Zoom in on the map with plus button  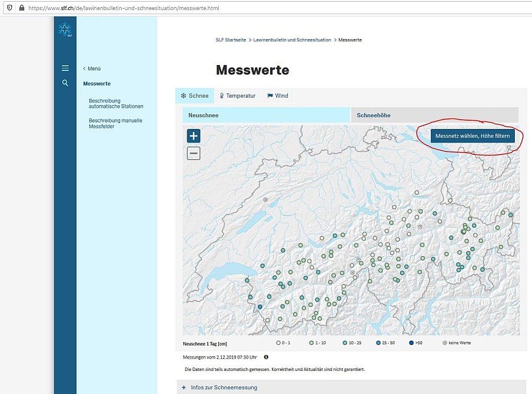[x=193, y=136]
